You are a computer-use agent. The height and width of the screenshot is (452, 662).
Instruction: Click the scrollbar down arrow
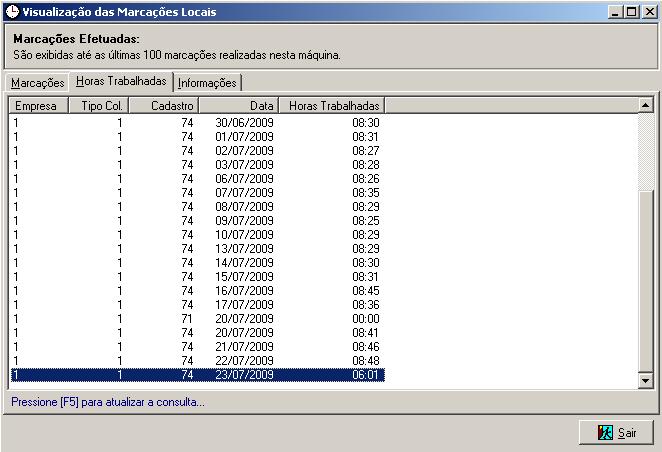click(x=646, y=380)
